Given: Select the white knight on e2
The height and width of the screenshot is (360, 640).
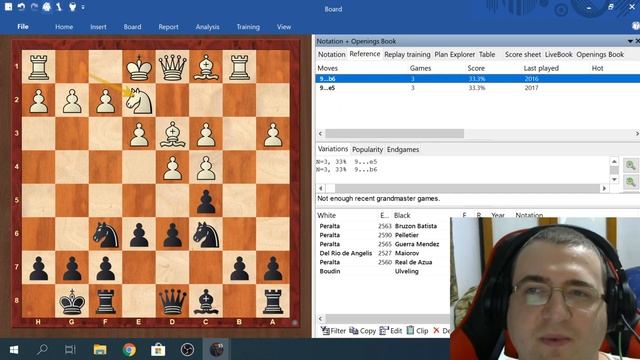Looking at the screenshot, I should (139, 100).
